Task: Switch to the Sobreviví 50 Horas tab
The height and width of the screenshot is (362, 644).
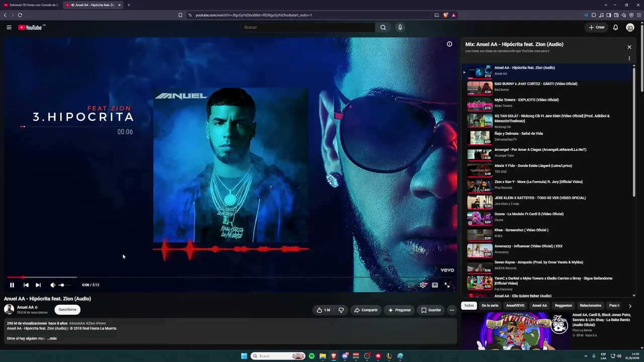Action: coord(31,5)
